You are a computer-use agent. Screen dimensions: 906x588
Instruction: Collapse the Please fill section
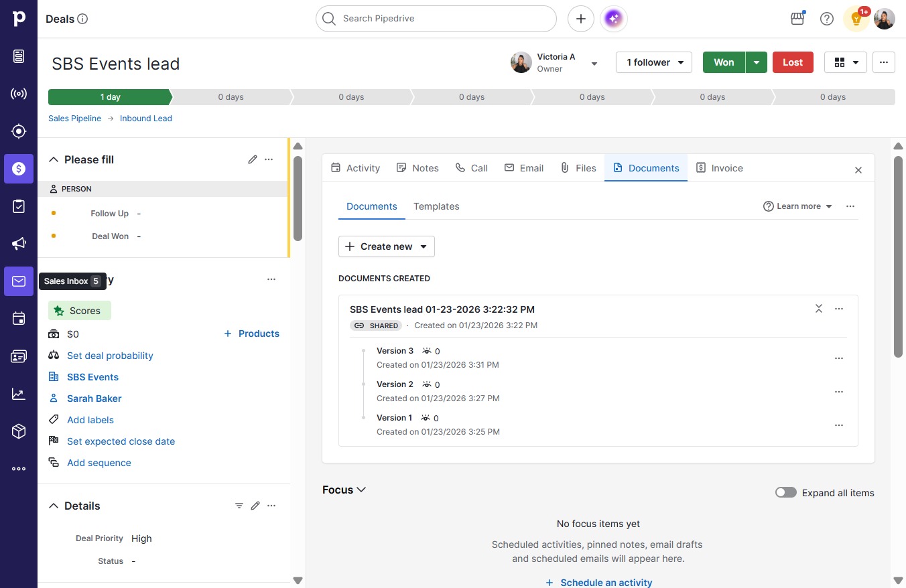54,159
